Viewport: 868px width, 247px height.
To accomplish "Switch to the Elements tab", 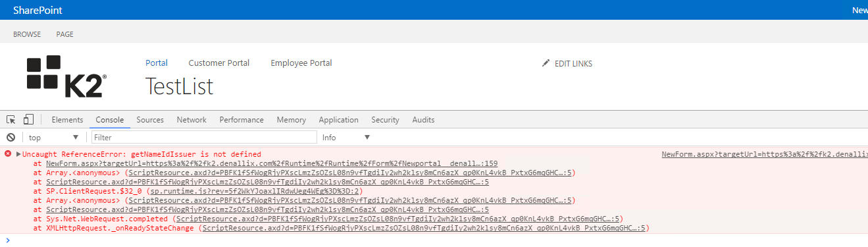I will (x=67, y=120).
